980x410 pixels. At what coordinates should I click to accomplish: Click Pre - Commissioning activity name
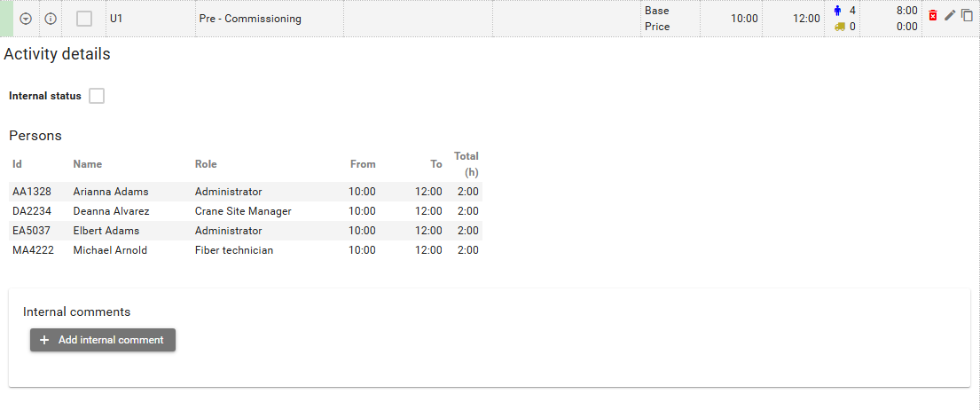pos(250,19)
